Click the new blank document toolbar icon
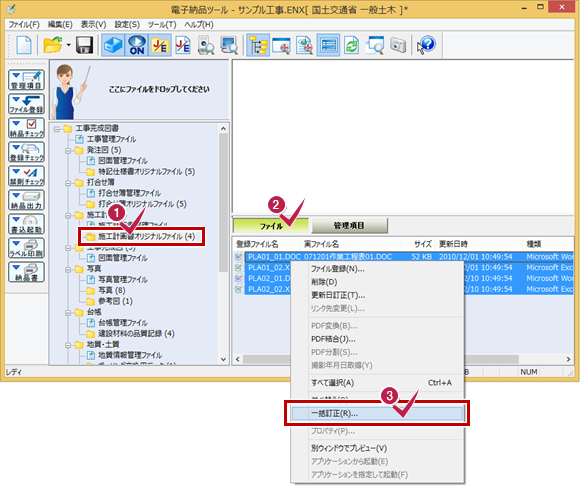This screenshot has width=580, height=488. coord(24,45)
